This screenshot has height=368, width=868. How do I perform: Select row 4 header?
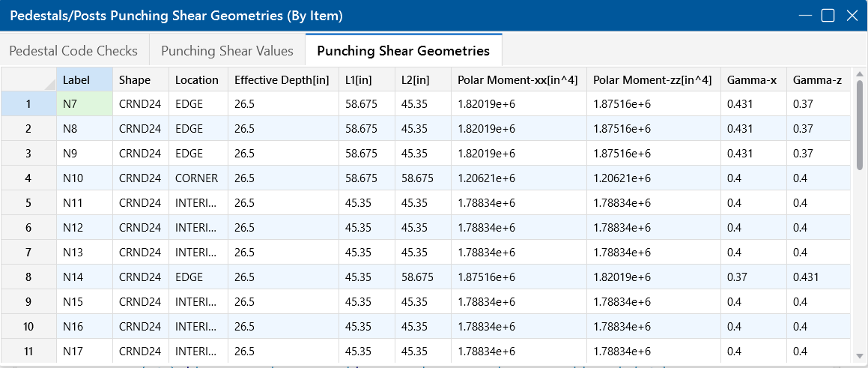tap(28, 178)
